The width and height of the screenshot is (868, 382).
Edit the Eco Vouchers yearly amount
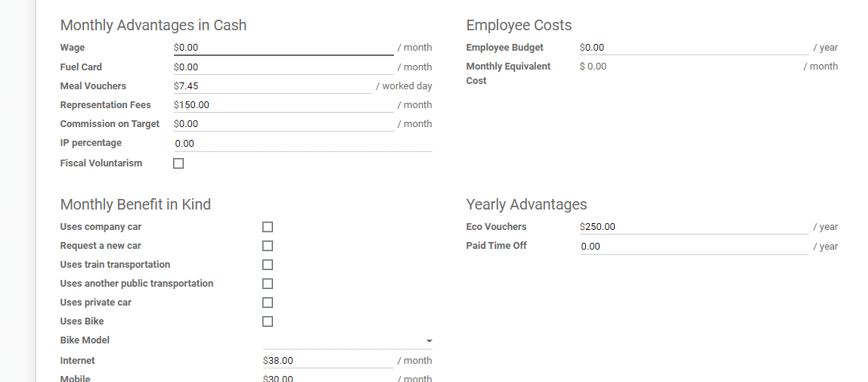point(694,227)
